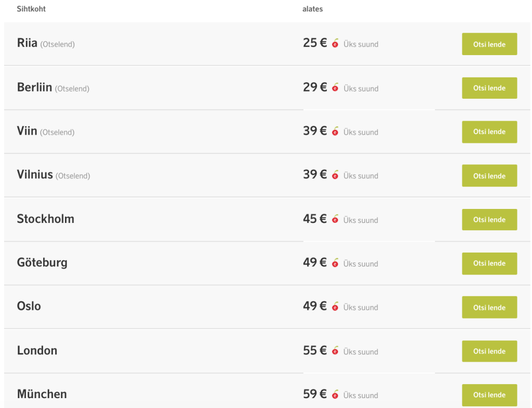This screenshot has width=532, height=408.
Task: Click the cherry icon in Stockholm row
Action: (x=335, y=219)
